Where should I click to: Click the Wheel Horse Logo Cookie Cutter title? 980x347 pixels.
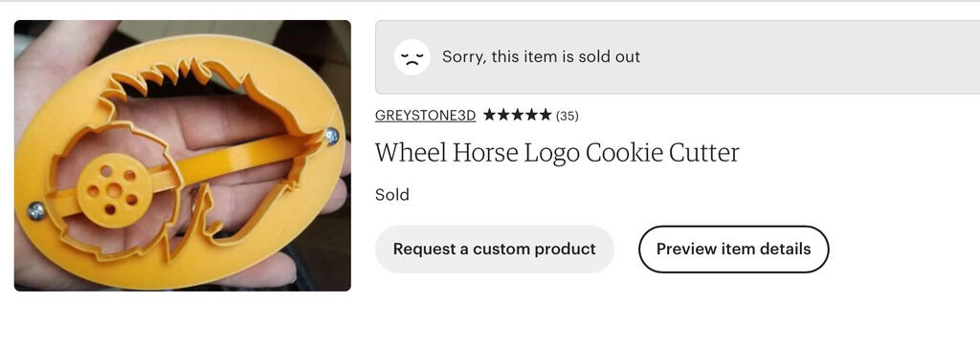point(557,153)
